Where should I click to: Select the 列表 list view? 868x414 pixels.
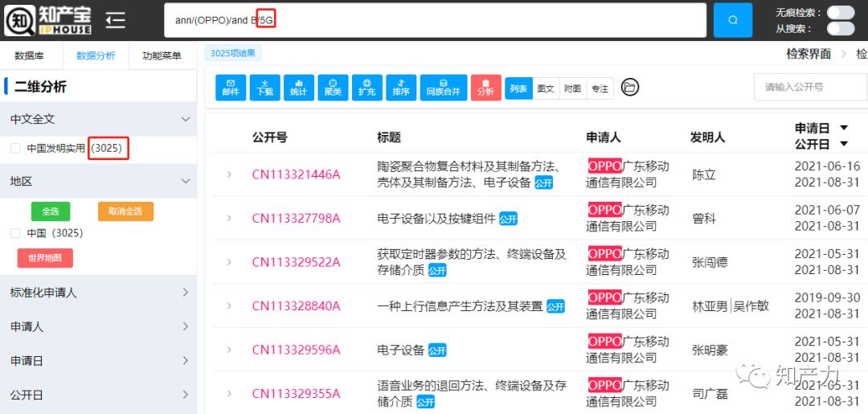point(518,88)
